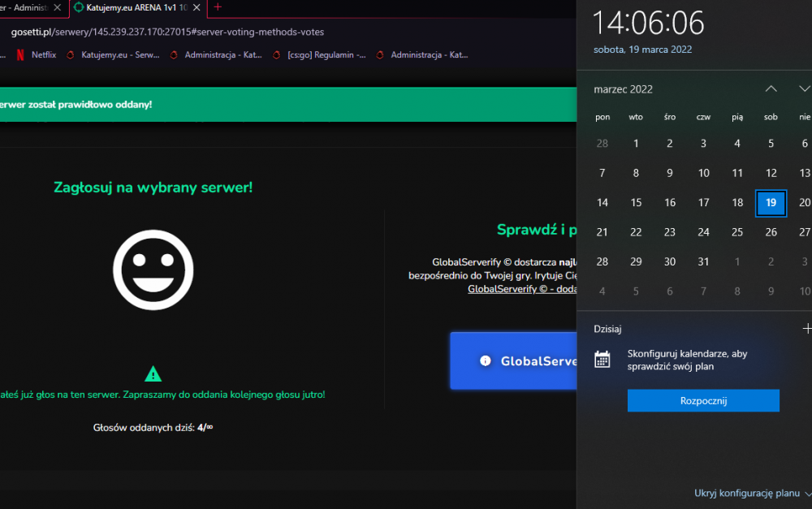Screen dimensions: 812x509
Task: Go to previous month with up chevron
Action: tap(771, 89)
